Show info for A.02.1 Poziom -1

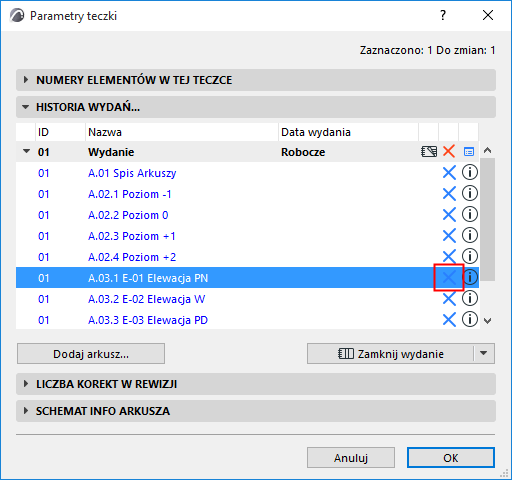470,194
